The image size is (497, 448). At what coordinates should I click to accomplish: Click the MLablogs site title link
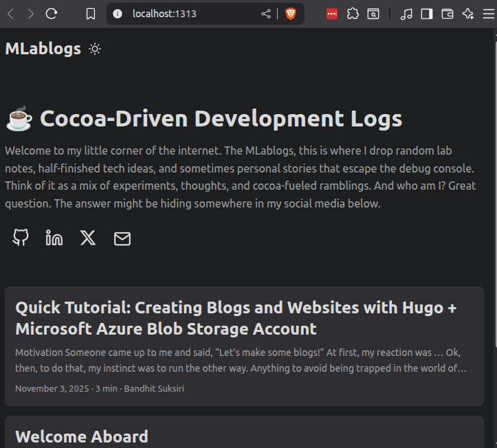pyautogui.click(x=43, y=49)
